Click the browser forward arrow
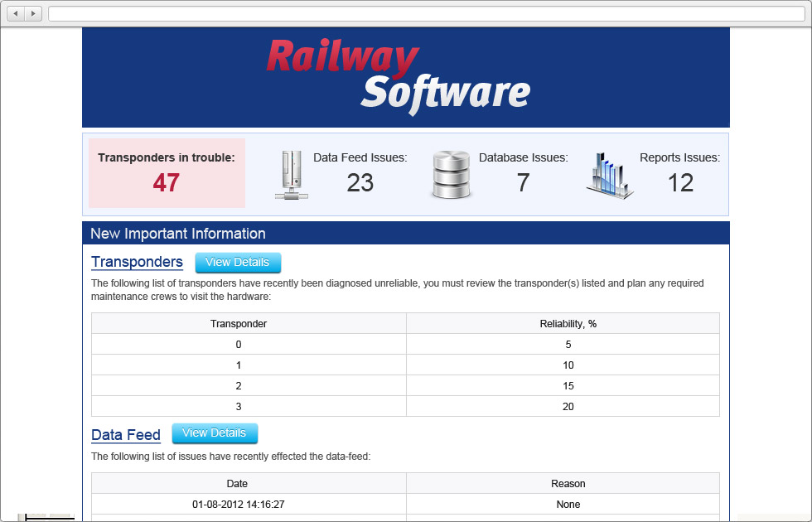The width and height of the screenshot is (812, 522). coord(31,13)
